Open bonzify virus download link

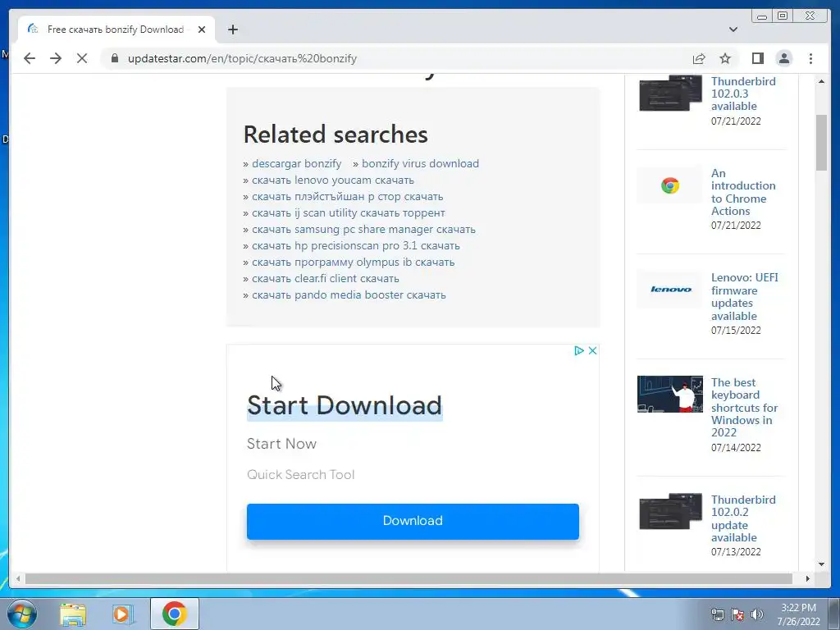(x=420, y=163)
